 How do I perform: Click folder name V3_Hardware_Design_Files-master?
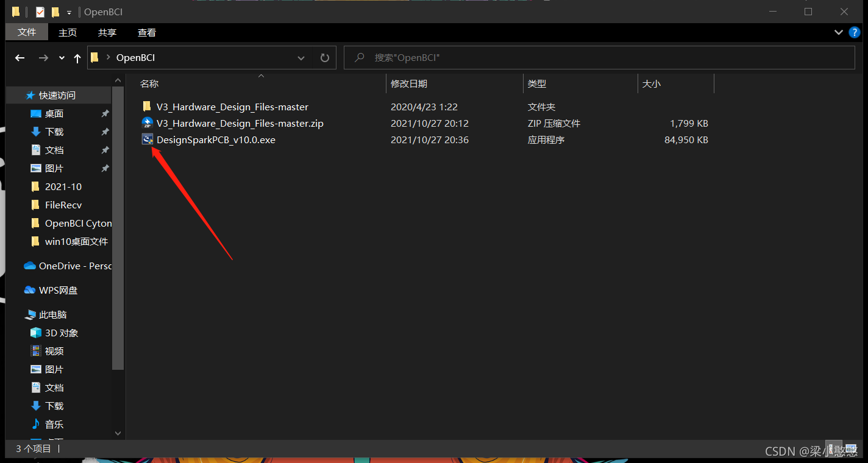pyautogui.click(x=232, y=107)
